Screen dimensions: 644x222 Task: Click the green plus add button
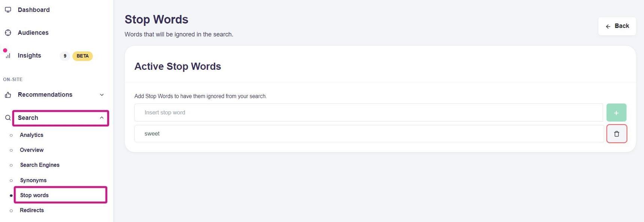point(616,112)
